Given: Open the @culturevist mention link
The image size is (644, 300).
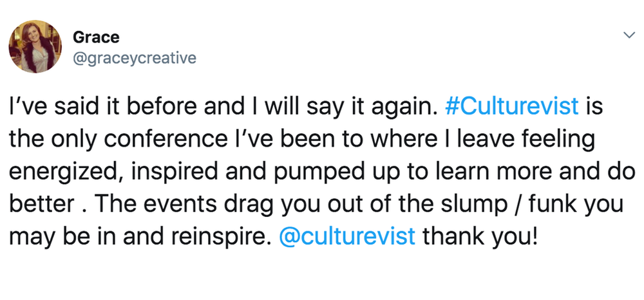Looking at the screenshot, I should click(347, 237).
